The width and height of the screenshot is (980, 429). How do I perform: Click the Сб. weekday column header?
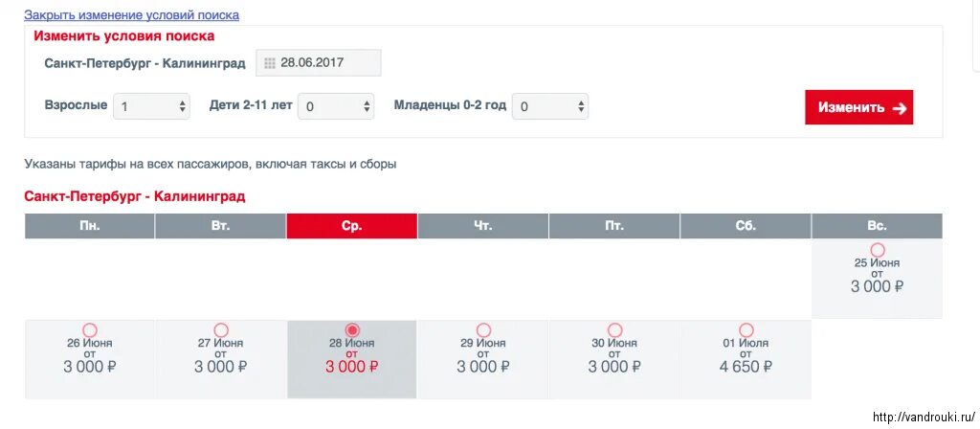pos(746,226)
